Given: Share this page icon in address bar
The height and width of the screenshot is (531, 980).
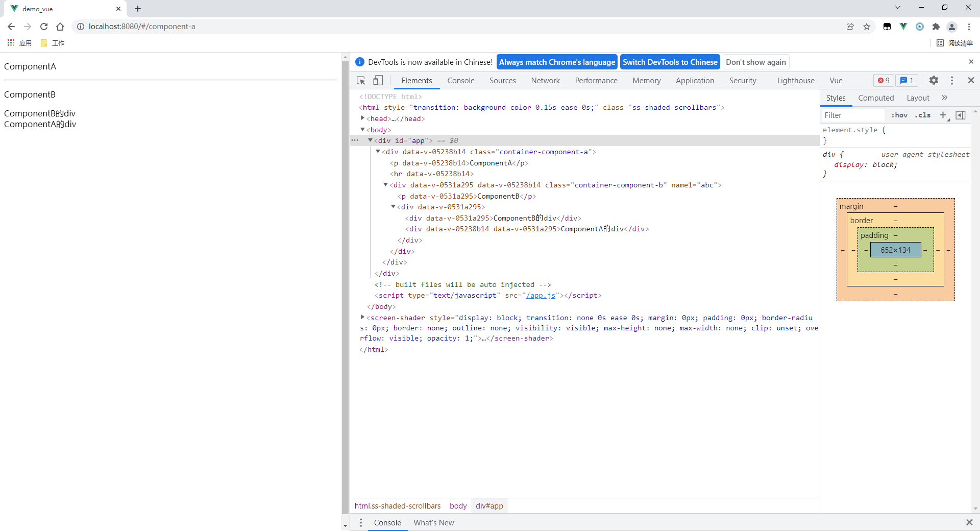Looking at the screenshot, I should coord(850,27).
